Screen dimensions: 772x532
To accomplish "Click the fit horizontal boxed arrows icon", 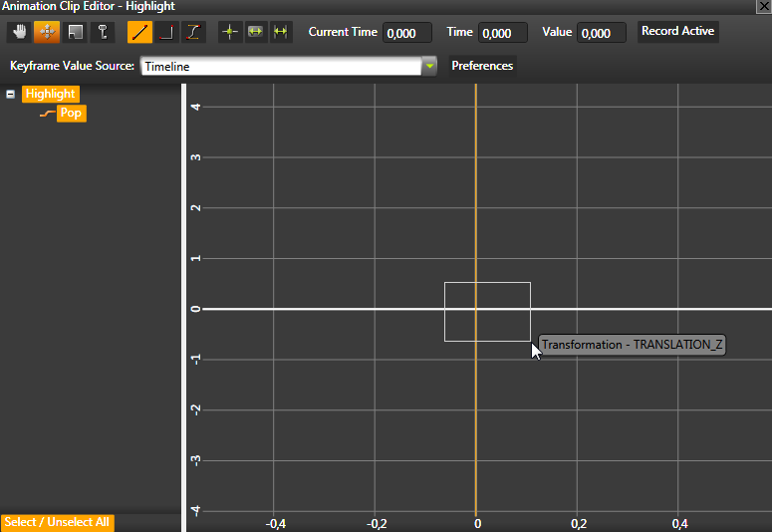I will pyautogui.click(x=255, y=32).
